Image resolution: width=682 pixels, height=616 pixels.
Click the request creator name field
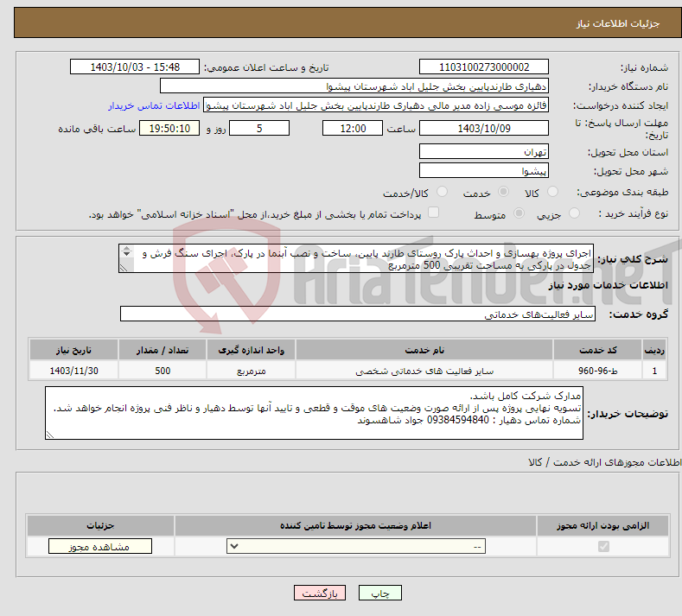pyautogui.click(x=376, y=105)
